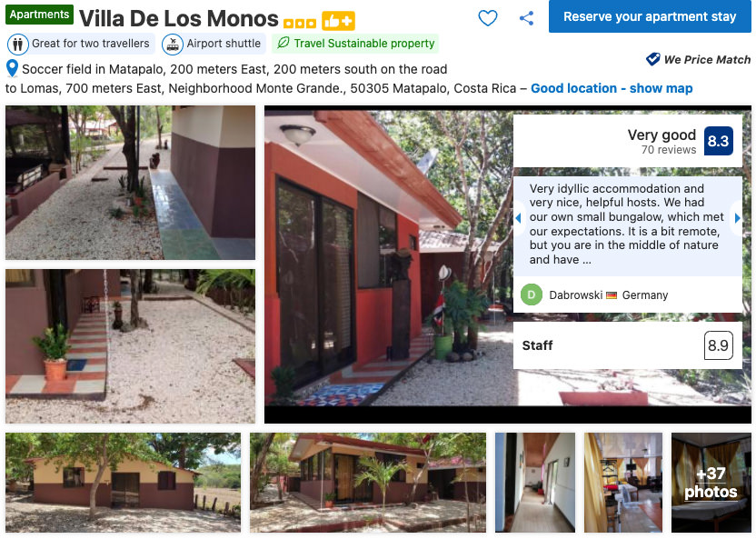This screenshot has width=756, height=539.
Task: Click the Travel Sustainable property label
Action: 364,44
